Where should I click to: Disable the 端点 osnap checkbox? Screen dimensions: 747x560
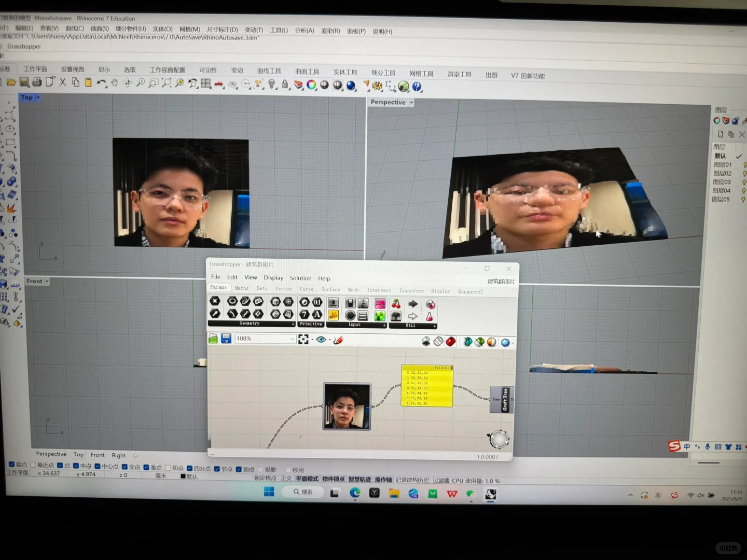point(11,465)
